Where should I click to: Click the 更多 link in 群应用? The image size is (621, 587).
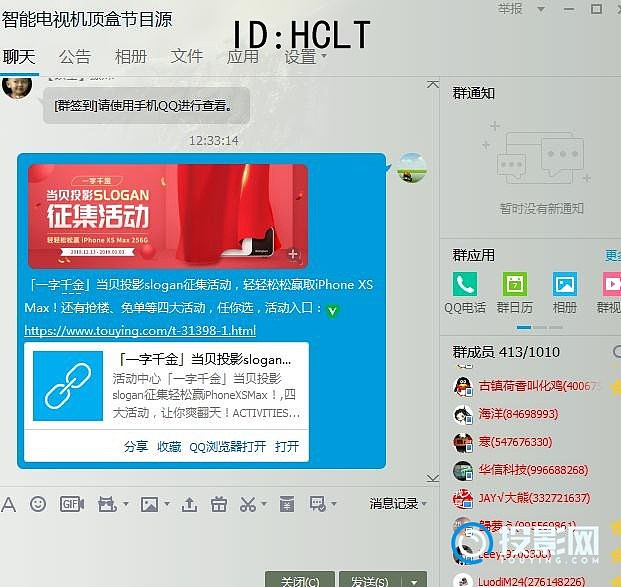click(613, 256)
